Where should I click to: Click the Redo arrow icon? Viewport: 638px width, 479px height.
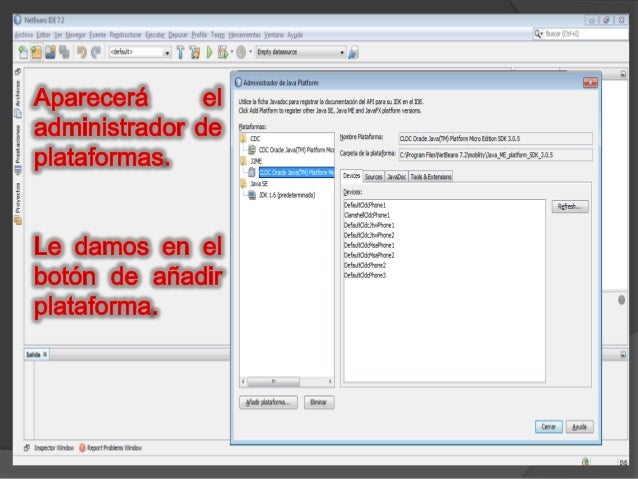(x=96, y=52)
